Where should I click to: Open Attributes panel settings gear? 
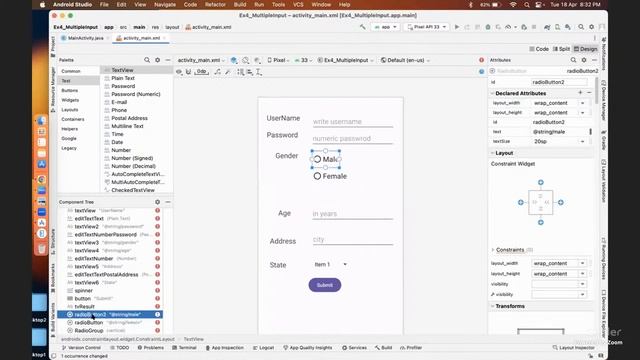click(x=584, y=60)
